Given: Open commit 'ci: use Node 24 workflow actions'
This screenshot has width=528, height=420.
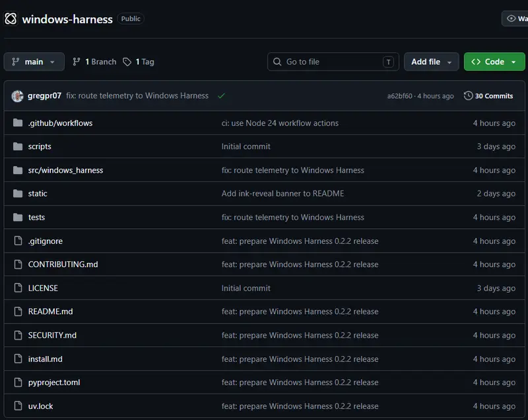Looking at the screenshot, I should (x=280, y=123).
